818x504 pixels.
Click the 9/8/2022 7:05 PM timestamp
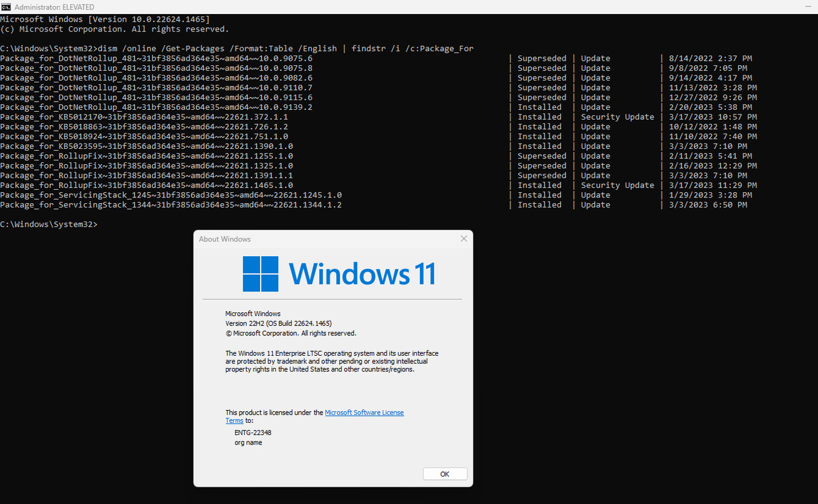click(708, 68)
